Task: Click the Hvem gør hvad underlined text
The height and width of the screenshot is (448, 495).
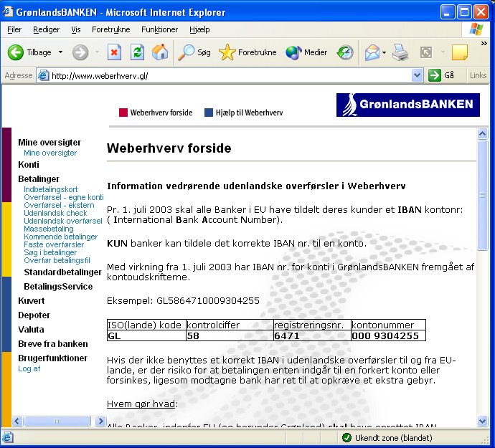Action: click(x=141, y=404)
